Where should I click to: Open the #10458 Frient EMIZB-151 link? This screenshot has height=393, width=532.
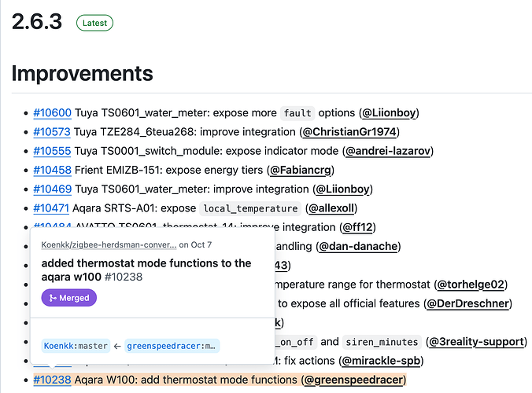(x=53, y=170)
